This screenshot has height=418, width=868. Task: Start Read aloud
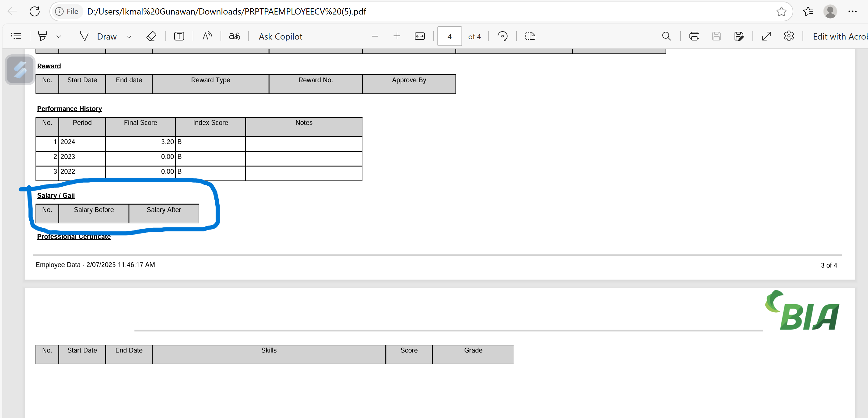[x=207, y=36]
